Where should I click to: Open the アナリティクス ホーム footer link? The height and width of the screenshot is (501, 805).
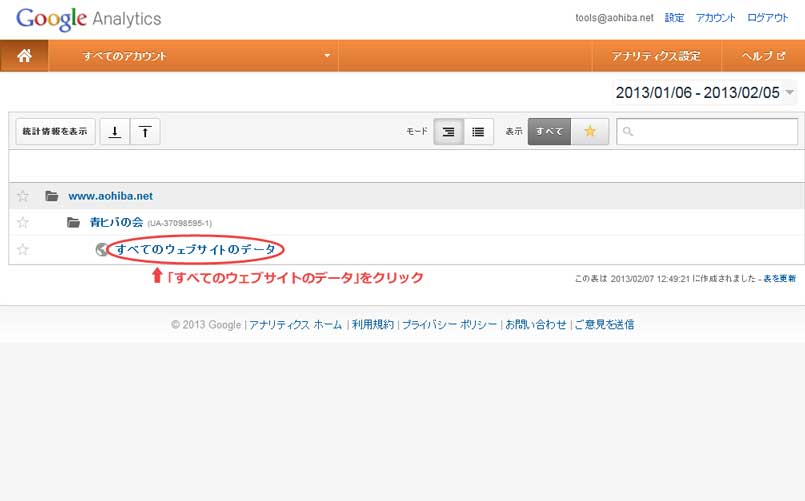(x=295, y=324)
